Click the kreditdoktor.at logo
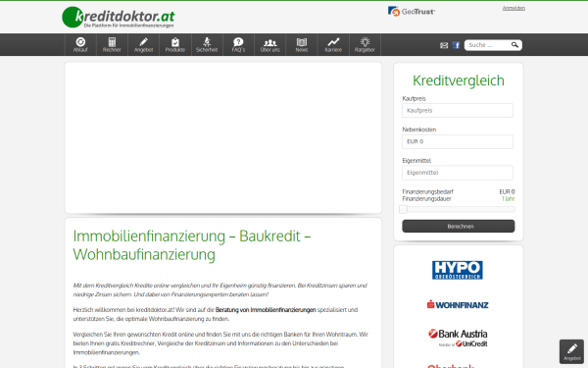This screenshot has width=588, height=368. point(119,17)
